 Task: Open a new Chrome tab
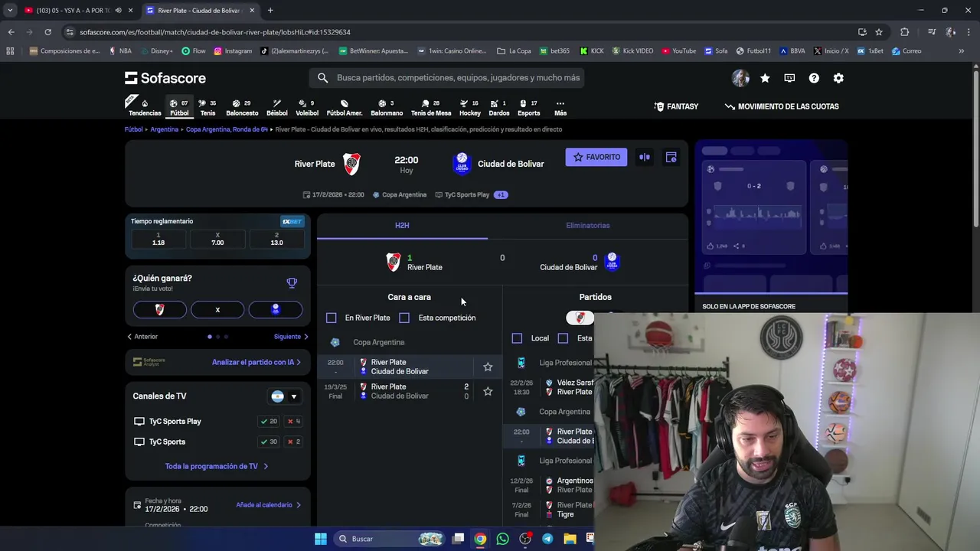270,11
